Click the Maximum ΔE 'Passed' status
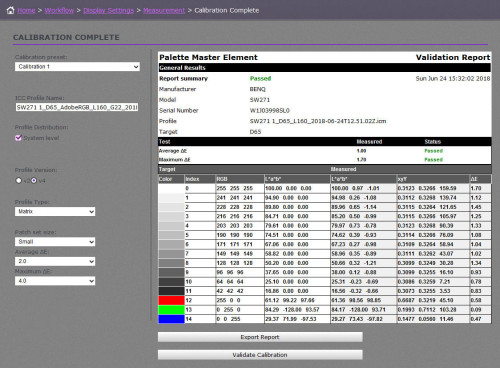The image size is (500, 368). (433, 159)
